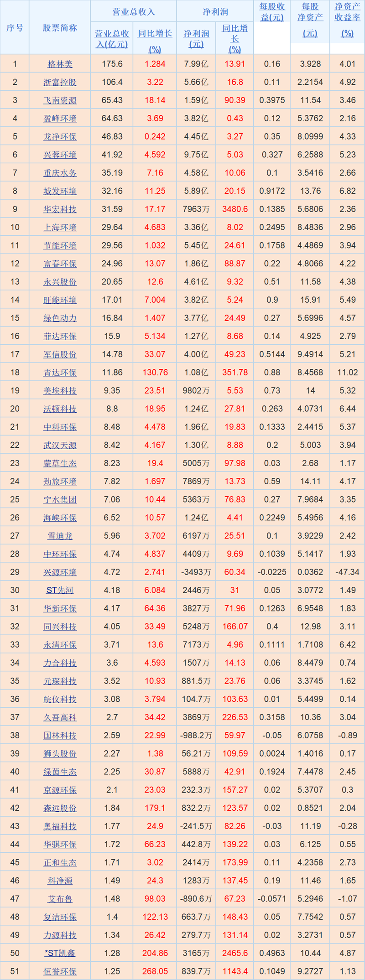The image size is (365, 980).
Task: Open the 劲旅环境 stock link
Action: click(60, 482)
